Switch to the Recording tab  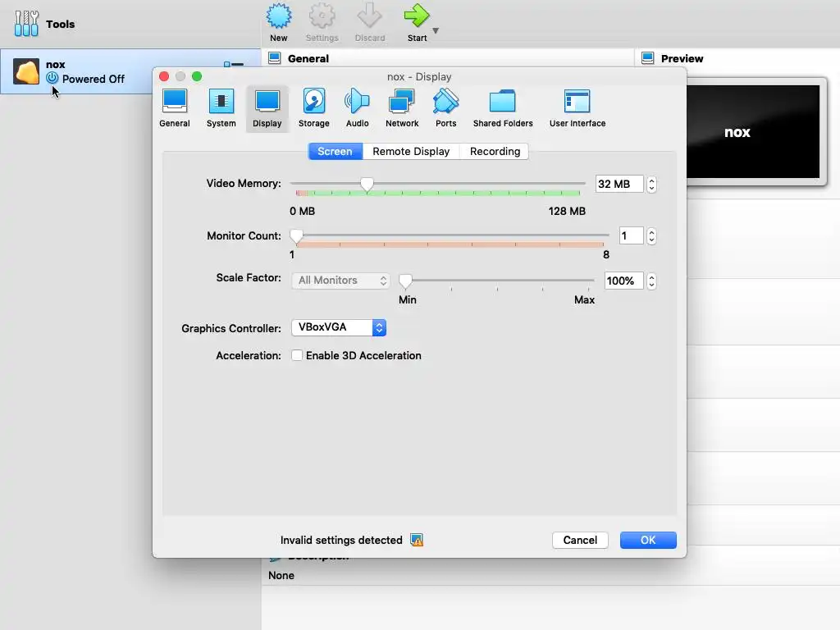tap(495, 152)
